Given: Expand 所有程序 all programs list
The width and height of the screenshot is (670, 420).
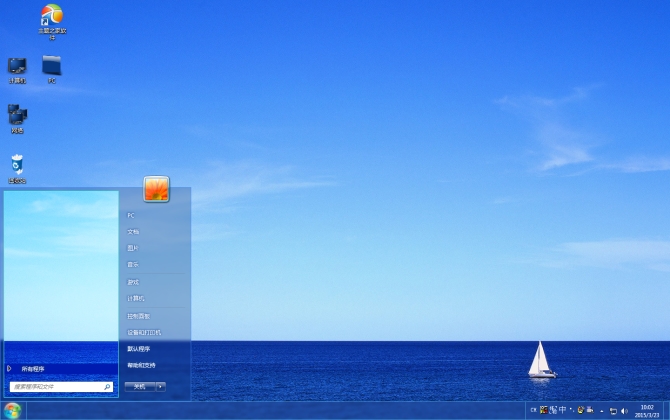Looking at the screenshot, I should pos(30,368).
